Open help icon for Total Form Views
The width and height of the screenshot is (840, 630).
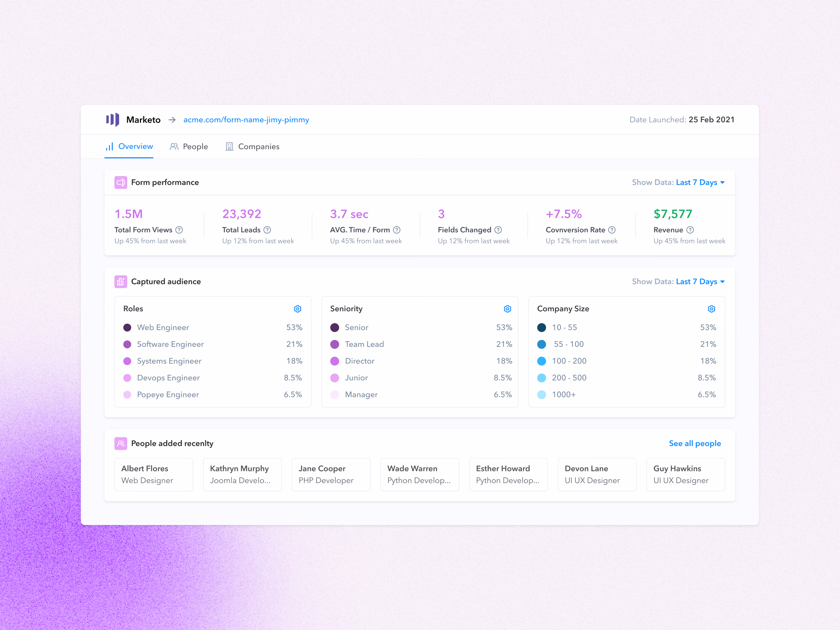point(179,230)
